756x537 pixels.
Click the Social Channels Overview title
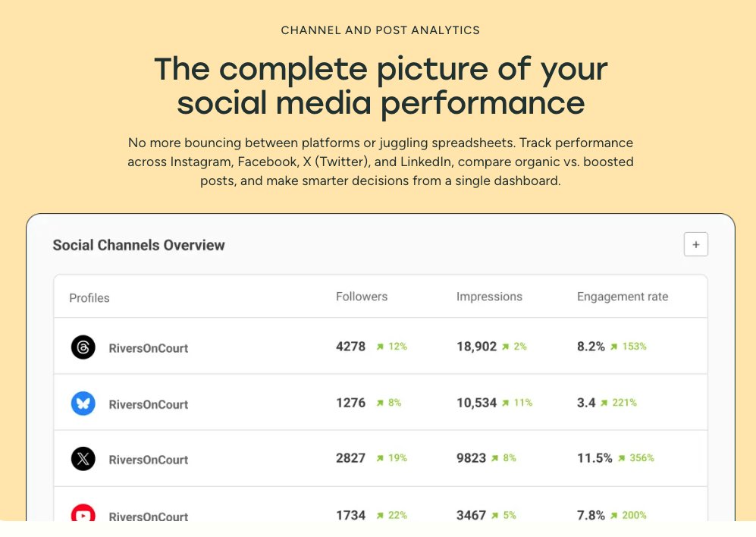pos(139,245)
